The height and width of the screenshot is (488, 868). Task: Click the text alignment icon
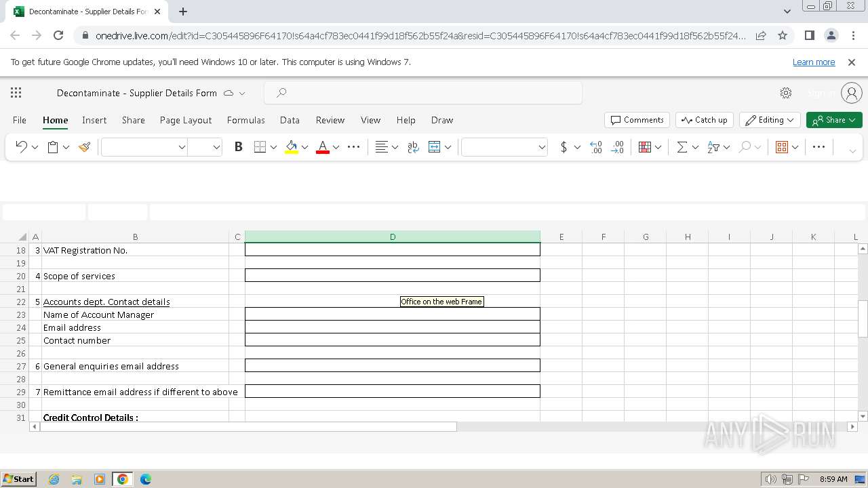click(382, 147)
